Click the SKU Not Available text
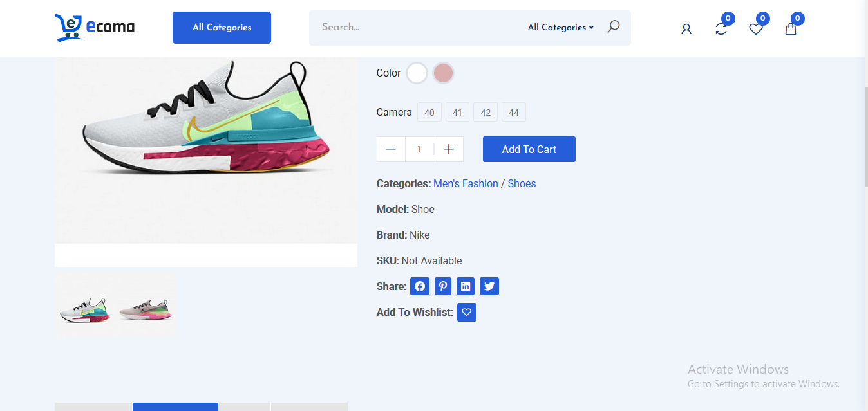Image resolution: width=868 pixels, height=411 pixels. tap(431, 260)
